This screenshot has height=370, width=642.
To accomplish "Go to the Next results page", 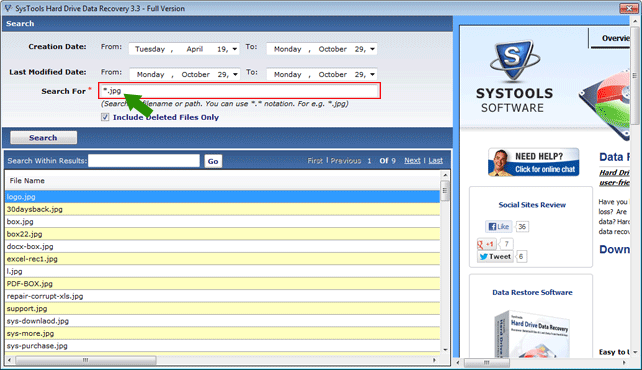I will point(412,160).
